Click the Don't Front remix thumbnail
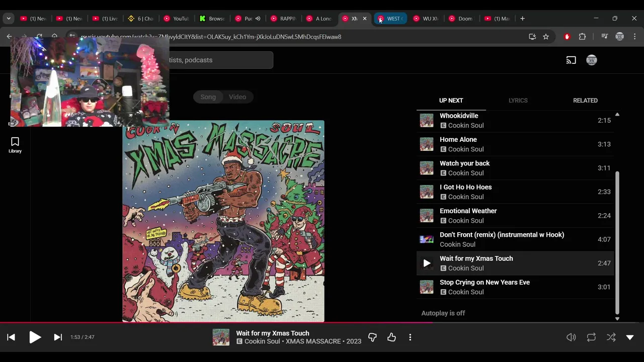Viewport: 644px width, 362px height. pyautogui.click(x=427, y=239)
